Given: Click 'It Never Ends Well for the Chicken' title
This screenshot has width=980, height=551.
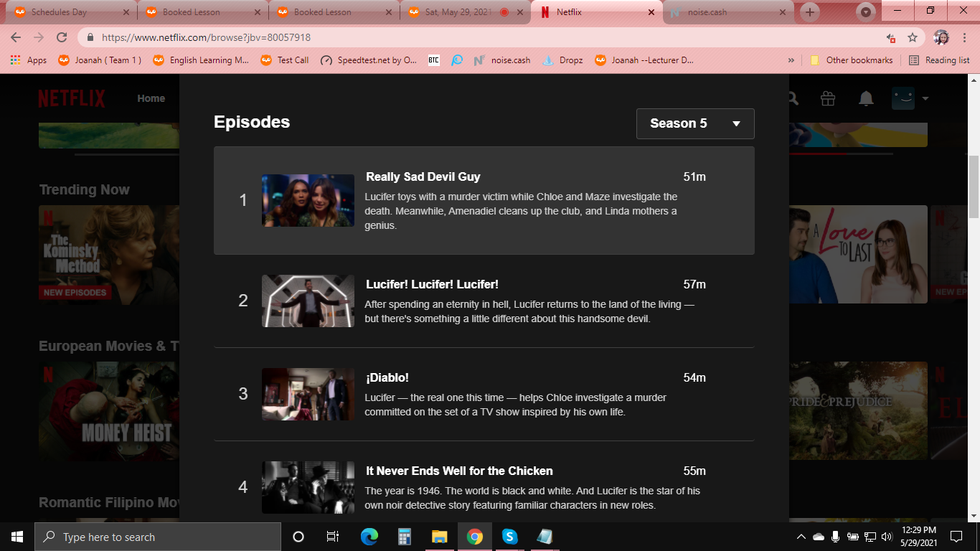Looking at the screenshot, I should coord(459,471).
